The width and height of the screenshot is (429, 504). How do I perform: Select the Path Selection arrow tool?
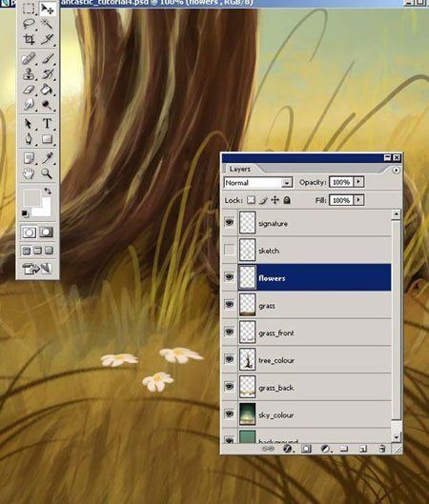[x=29, y=124]
